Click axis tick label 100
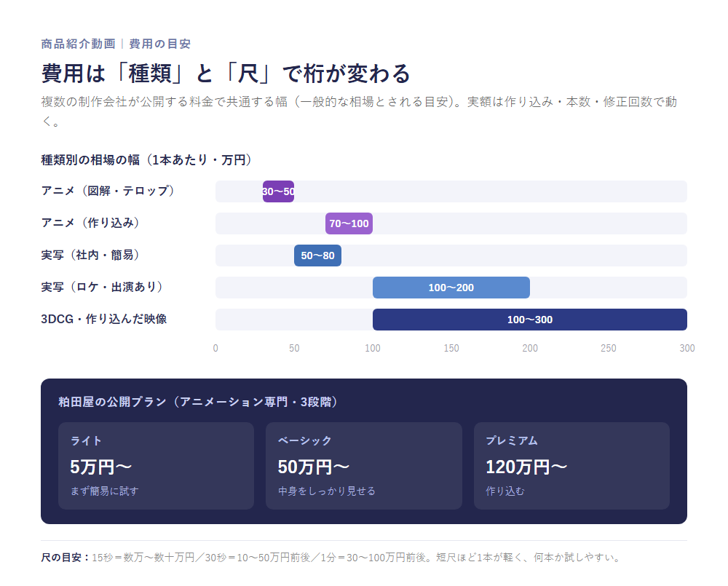728x586 pixels. pos(372,348)
